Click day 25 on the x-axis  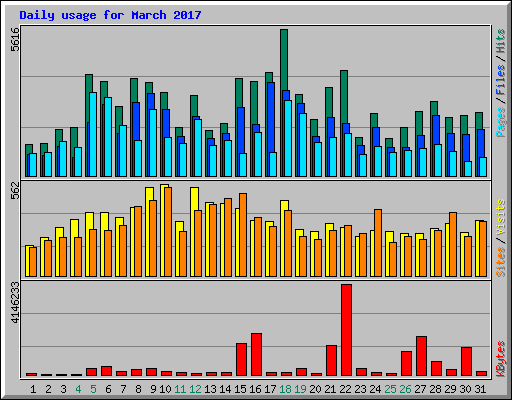click(390, 389)
